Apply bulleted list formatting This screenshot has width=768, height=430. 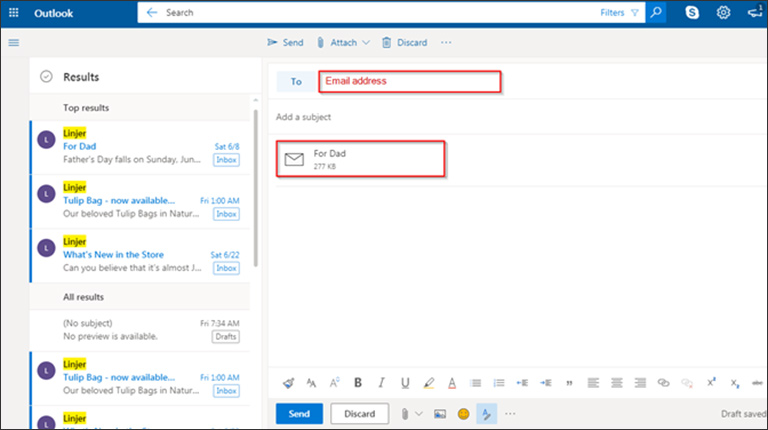tap(475, 383)
